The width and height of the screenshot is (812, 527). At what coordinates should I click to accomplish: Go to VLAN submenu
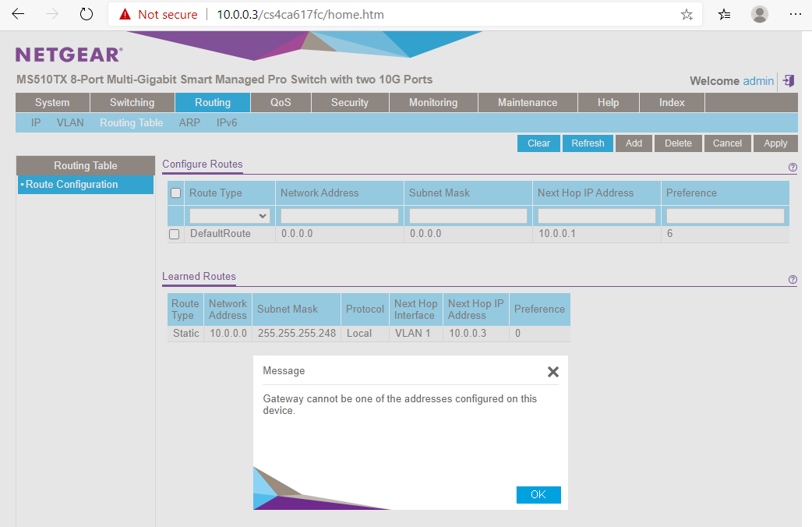pyautogui.click(x=70, y=123)
